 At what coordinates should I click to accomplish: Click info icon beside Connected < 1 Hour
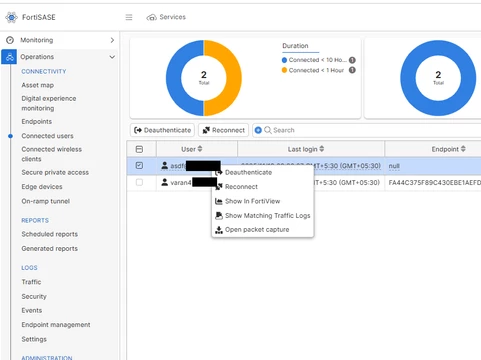pos(352,70)
